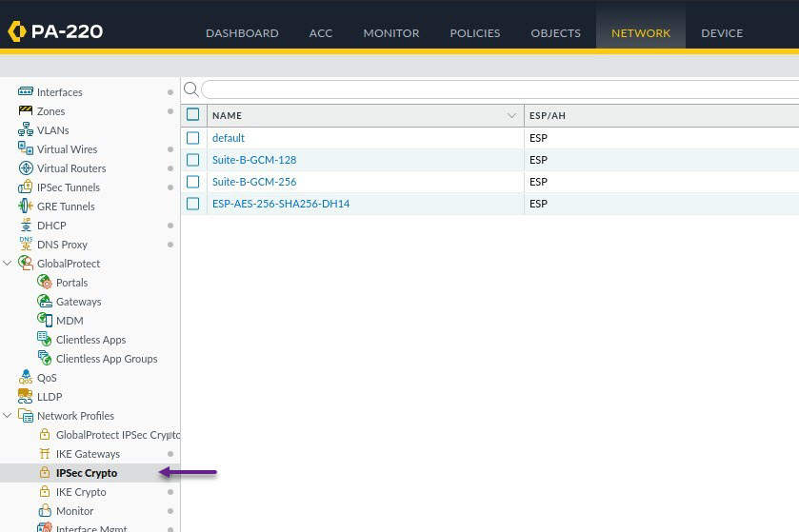Open the OBJECTS tab

click(556, 33)
